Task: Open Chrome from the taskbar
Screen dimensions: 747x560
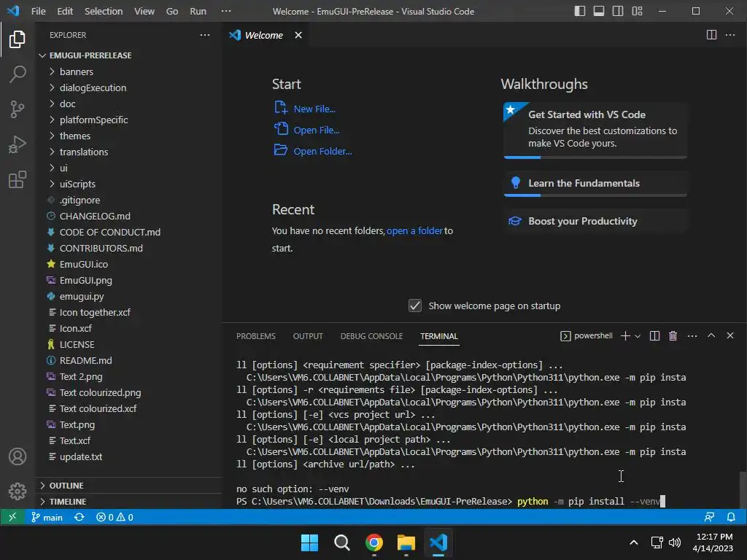Action: coord(374,542)
